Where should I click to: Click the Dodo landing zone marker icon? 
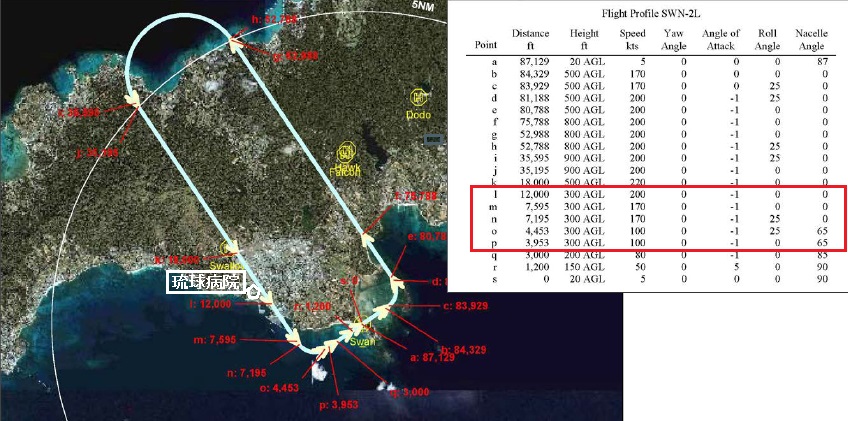(x=419, y=98)
